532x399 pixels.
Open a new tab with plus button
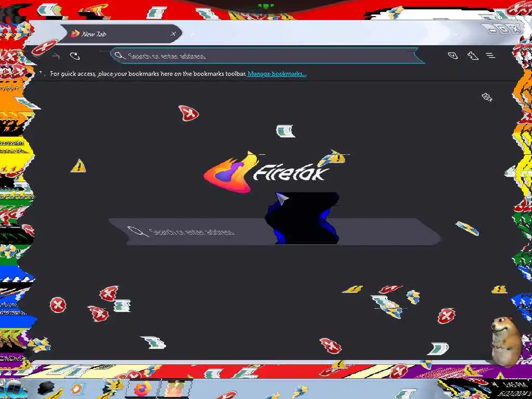pyautogui.click(x=192, y=34)
